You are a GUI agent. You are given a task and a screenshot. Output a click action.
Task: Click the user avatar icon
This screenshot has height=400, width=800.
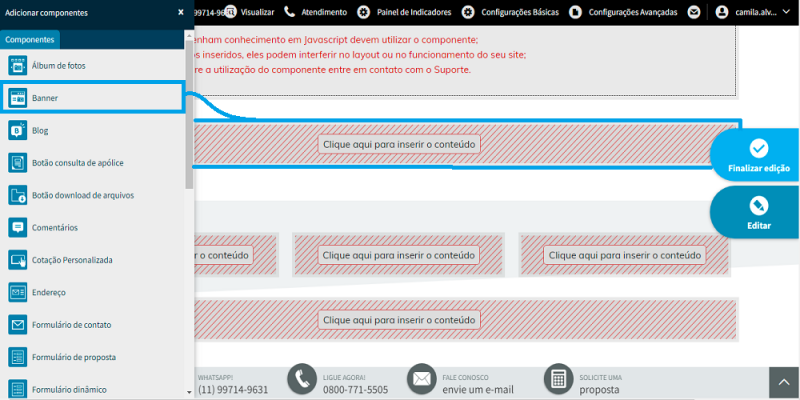[x=721, y=12]
